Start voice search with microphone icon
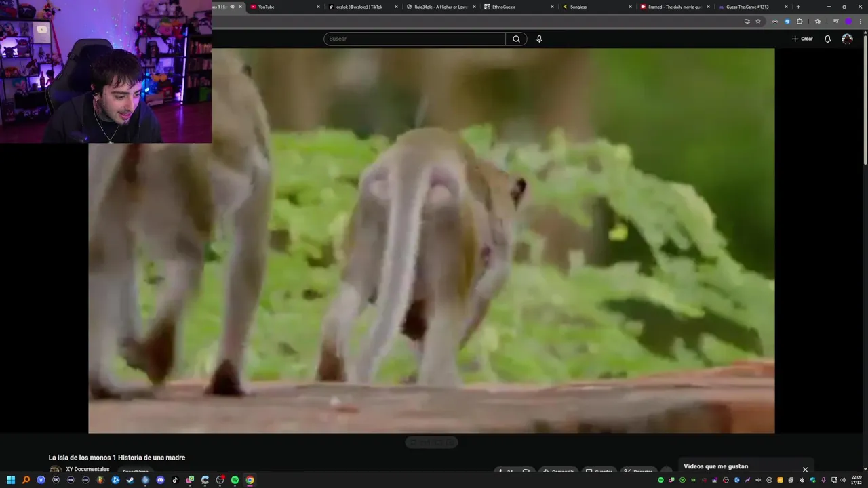The height and width of the screenshot is (488, 868). pos(539,39)
